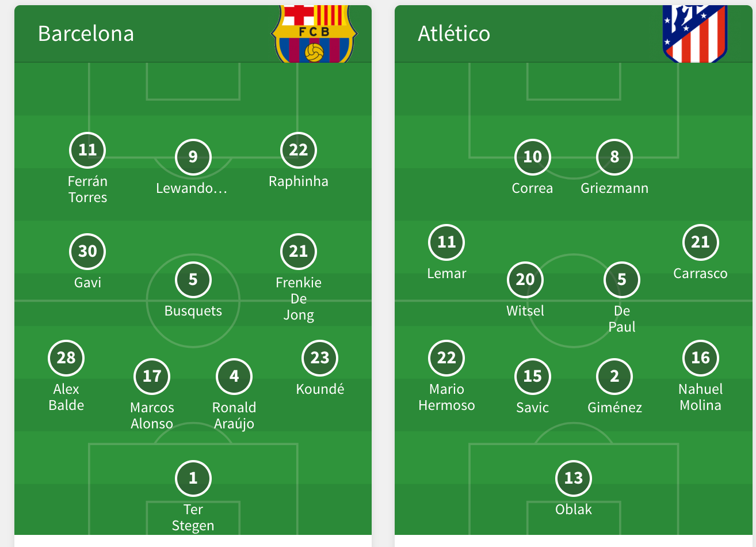Select Ter Stegen's number 1 circle
756x547 pixels.
[x=193, y=478]
